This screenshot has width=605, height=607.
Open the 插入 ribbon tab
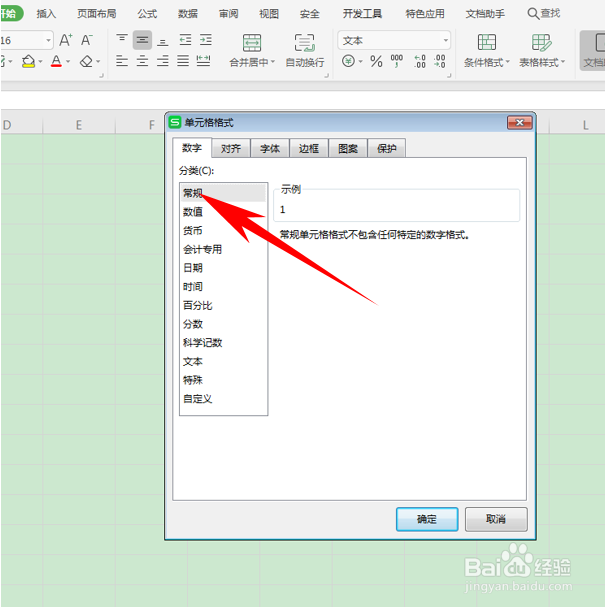46,14
